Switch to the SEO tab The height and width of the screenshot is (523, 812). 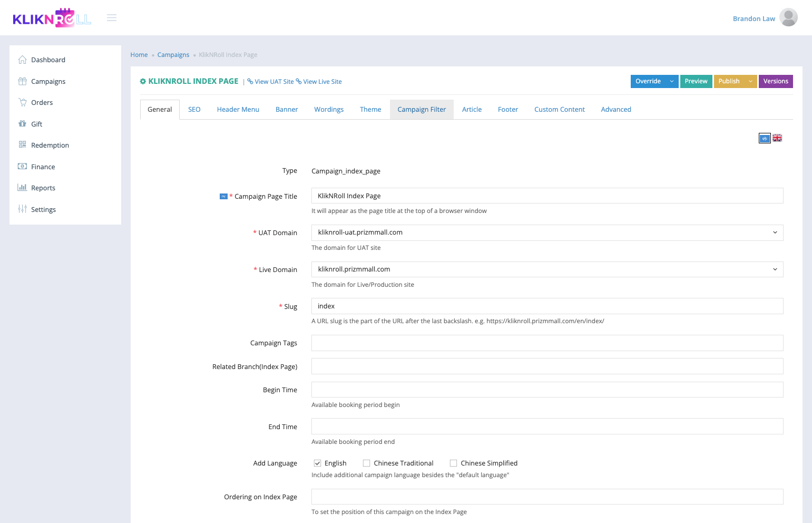tap(194, 110)
